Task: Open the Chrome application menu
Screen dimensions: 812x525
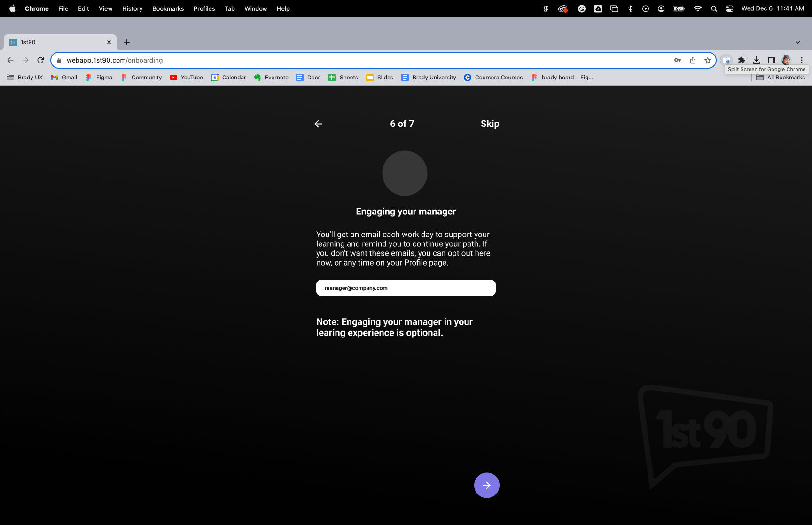Action: click(37, 8)
